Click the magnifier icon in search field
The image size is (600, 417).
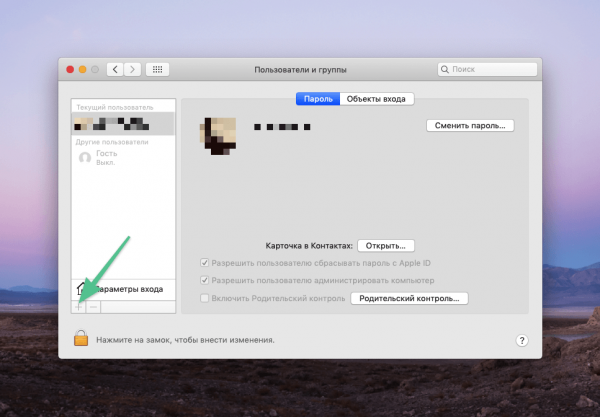tap(445, 69)
